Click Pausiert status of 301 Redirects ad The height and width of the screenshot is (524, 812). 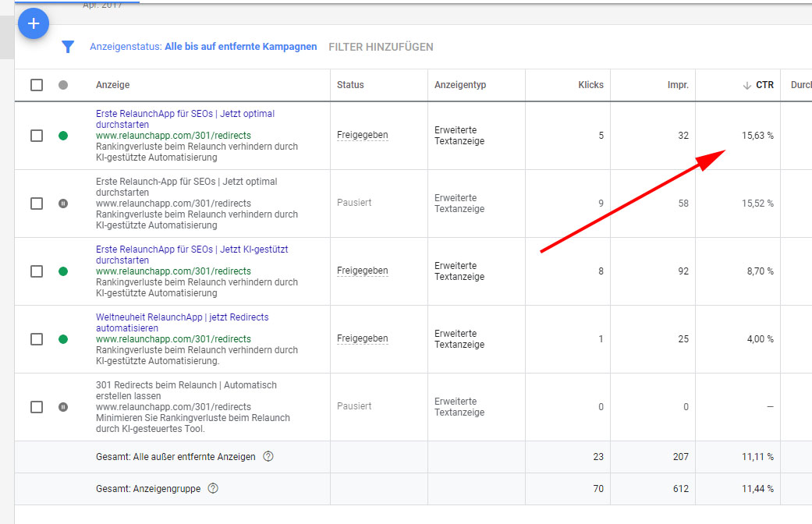[x=354, y=406]
